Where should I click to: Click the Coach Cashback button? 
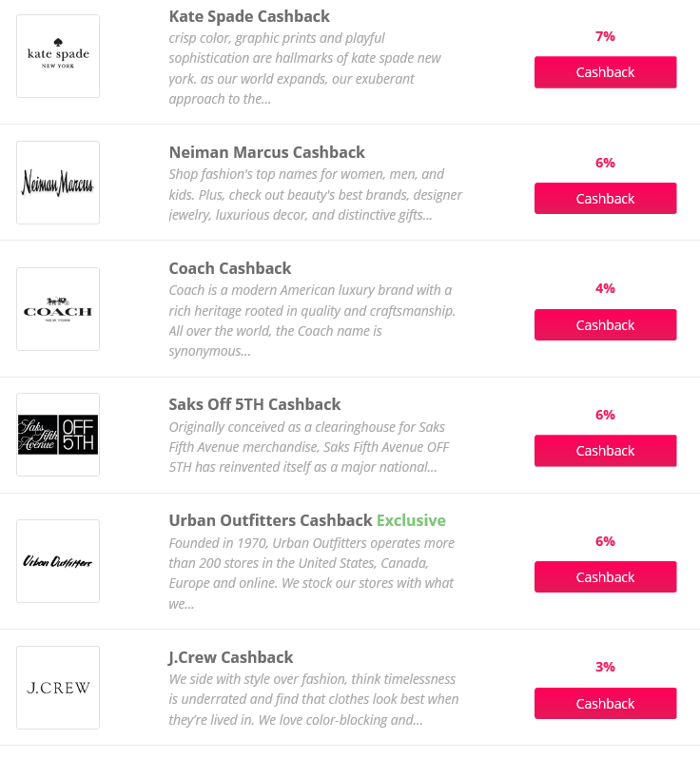pos(605,324)
